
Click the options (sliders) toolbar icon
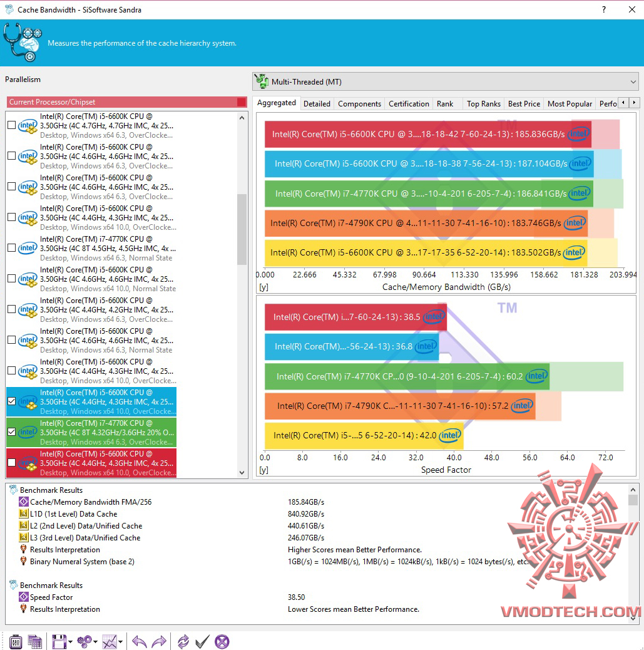point(15,642)
